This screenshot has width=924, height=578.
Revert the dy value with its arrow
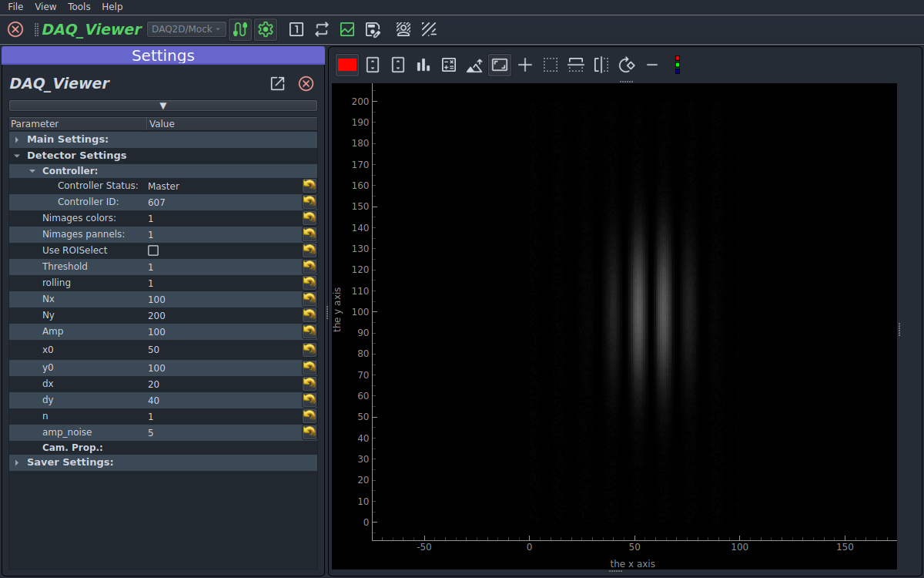(309, 399)
